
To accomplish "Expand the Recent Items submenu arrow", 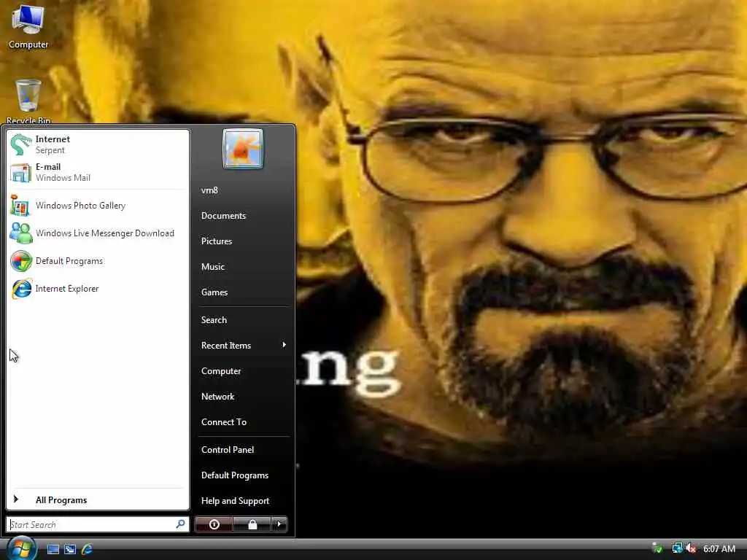I will click(285, 345).
